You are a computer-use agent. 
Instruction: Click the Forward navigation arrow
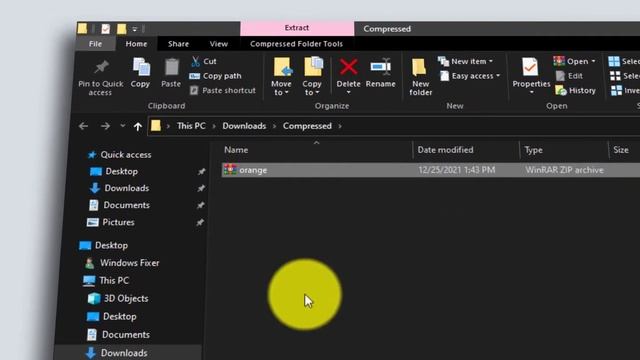pyautogui.click(x=105, y=126)
